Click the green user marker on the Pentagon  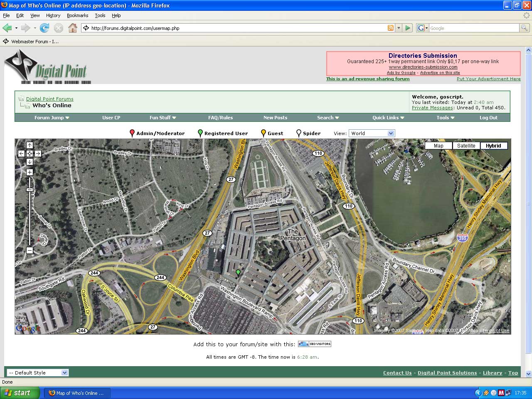click(x=238, y=273)
